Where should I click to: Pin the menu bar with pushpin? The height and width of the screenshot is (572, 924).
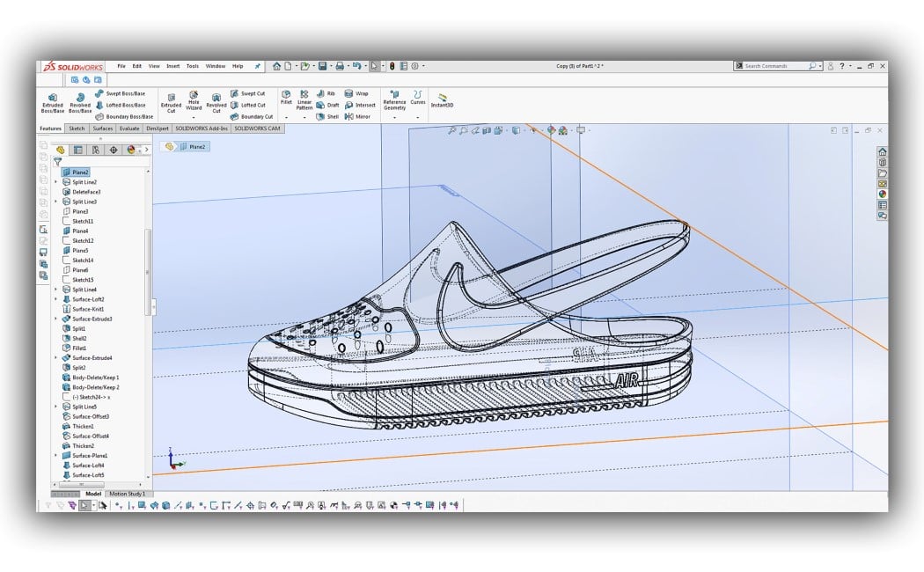click(258, 66)
